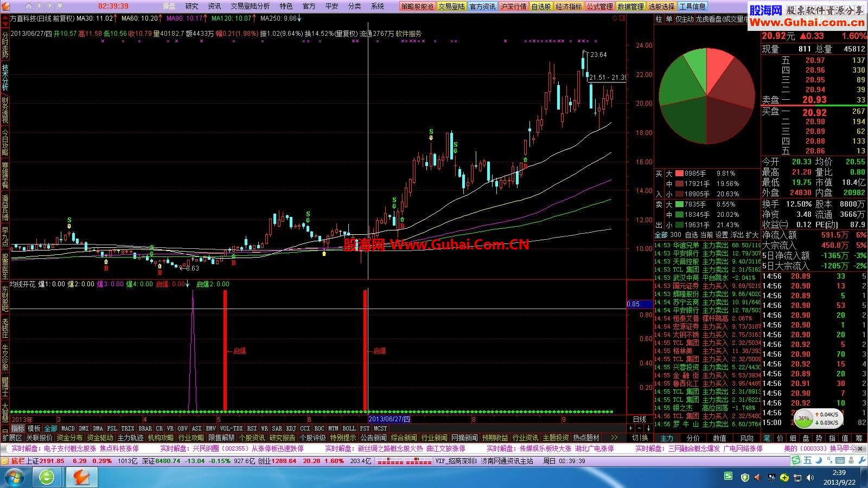Select the BOLL indicator tab
Viewport: 868px width, 488px height.
point(349,428)
